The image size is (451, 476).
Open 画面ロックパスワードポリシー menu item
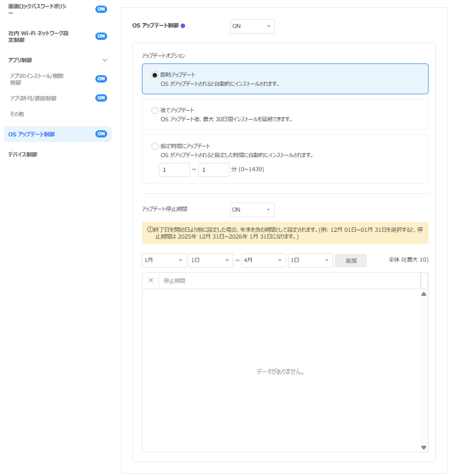click(38, 10)
